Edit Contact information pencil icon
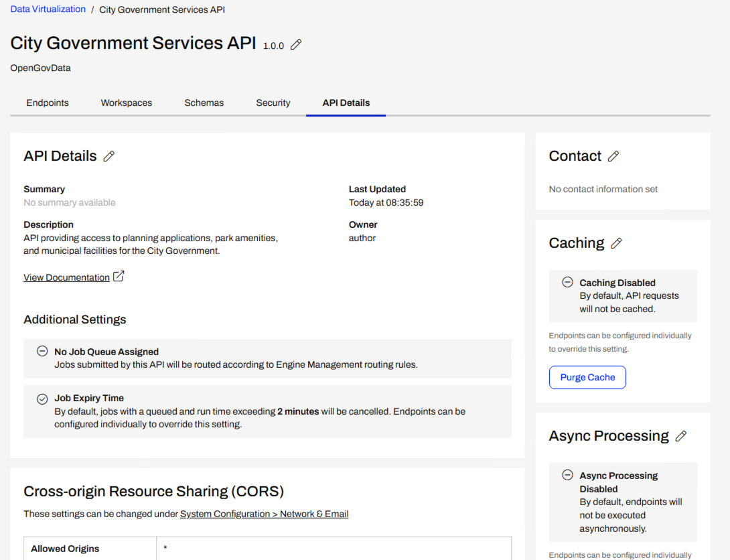 (613, 156)
